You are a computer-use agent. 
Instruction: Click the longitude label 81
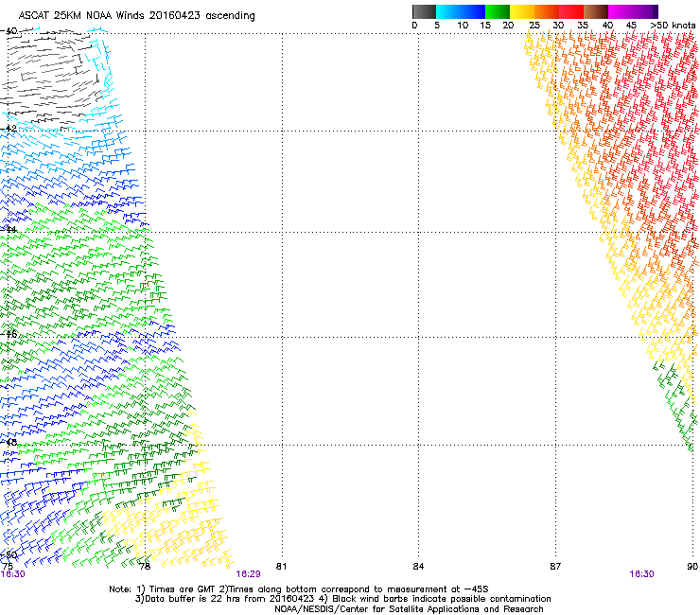pyautogui.click(x=281, y=567)
